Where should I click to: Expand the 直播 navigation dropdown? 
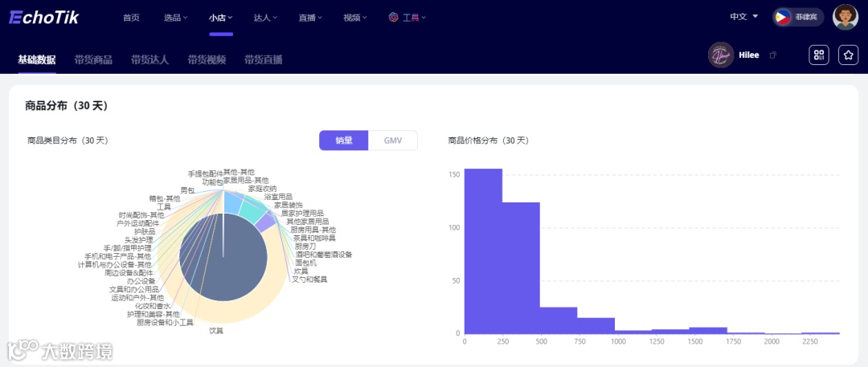(x=310, y=18)
